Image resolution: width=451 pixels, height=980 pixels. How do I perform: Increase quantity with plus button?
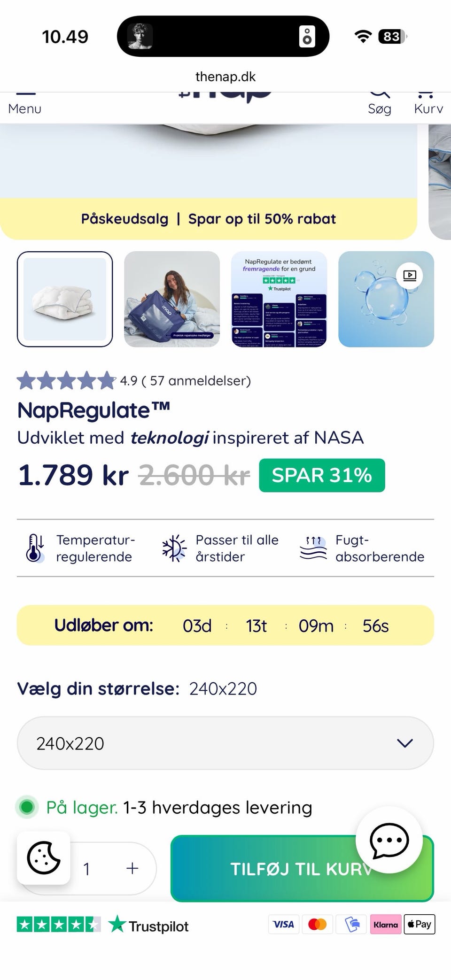click(x=132, y=868)
